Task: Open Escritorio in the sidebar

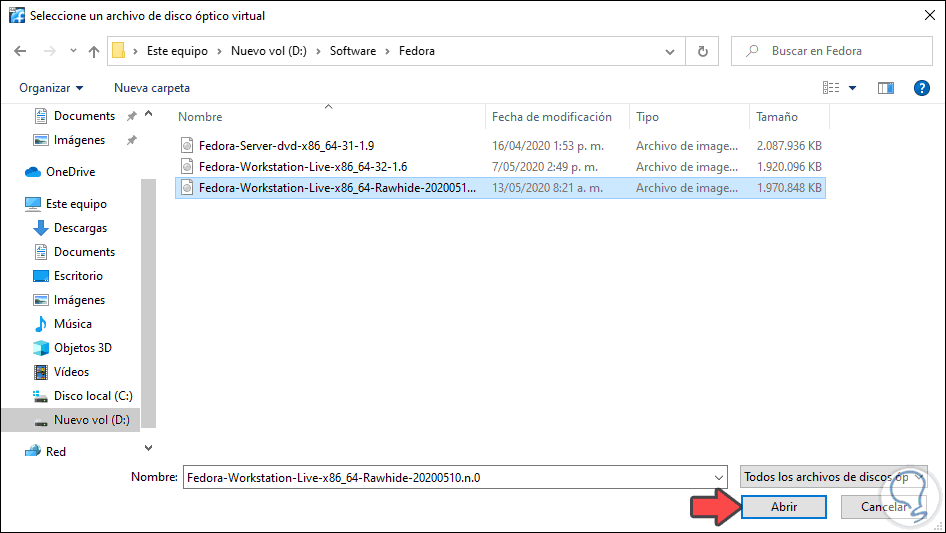Action: click(68, 276)
